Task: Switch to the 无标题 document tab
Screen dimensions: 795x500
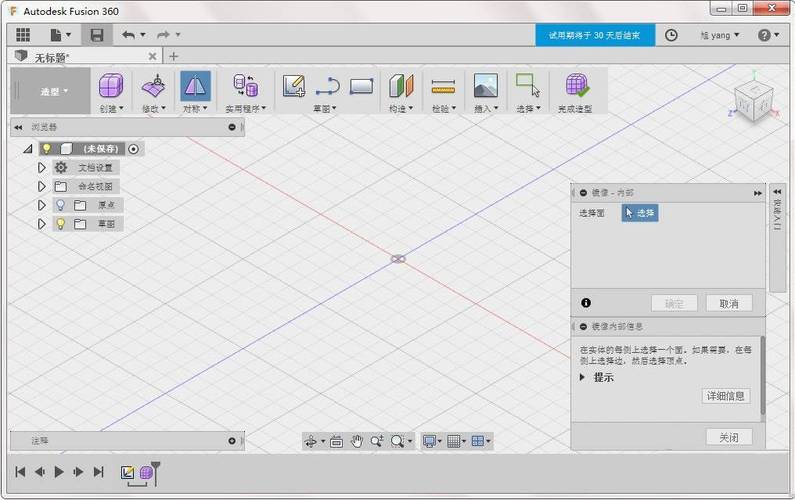Action: point(60,57)
